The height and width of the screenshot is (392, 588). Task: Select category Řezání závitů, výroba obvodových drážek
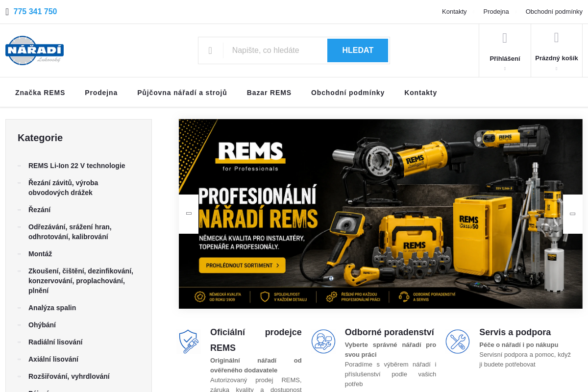click(x=63, y=188)
